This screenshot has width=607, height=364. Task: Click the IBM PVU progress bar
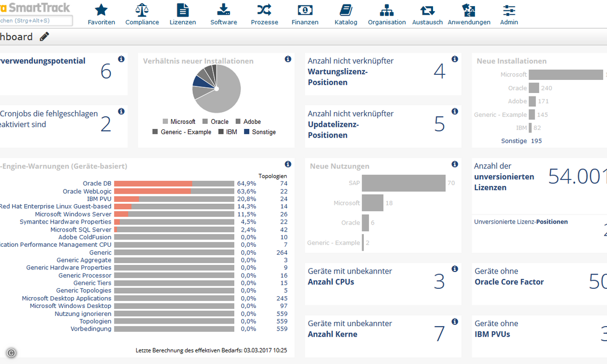coord(174,199)
